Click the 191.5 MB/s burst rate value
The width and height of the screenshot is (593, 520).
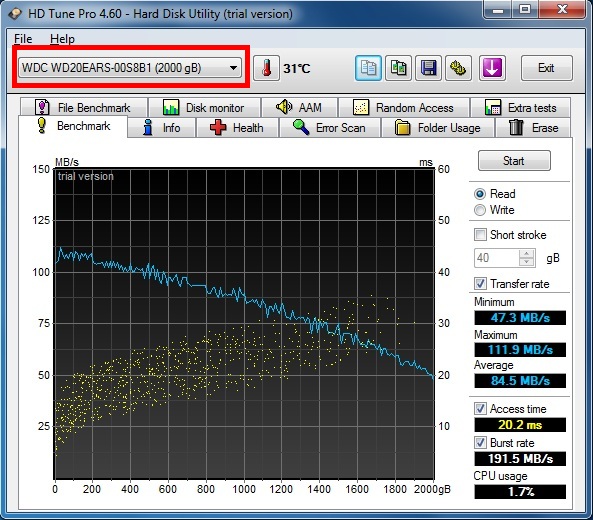click(520, 459)
